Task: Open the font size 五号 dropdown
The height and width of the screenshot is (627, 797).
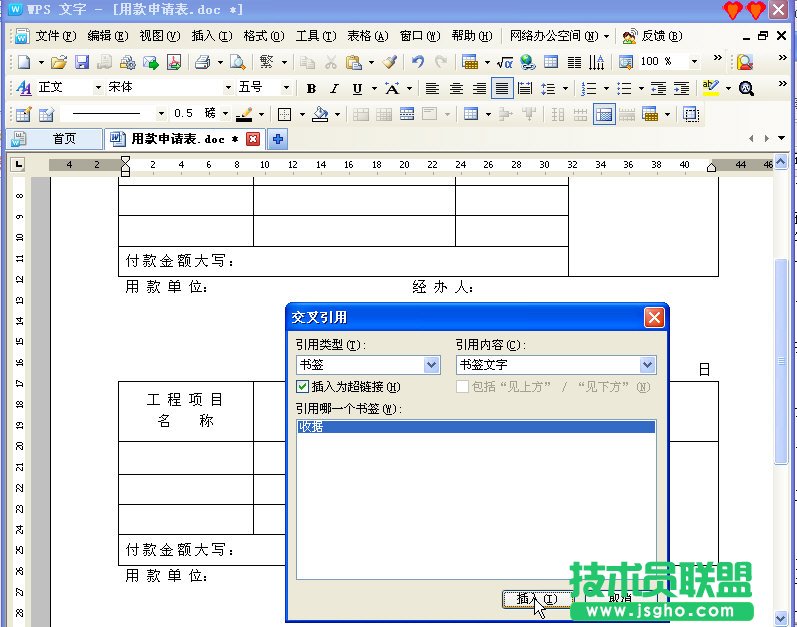Action: 286,88
